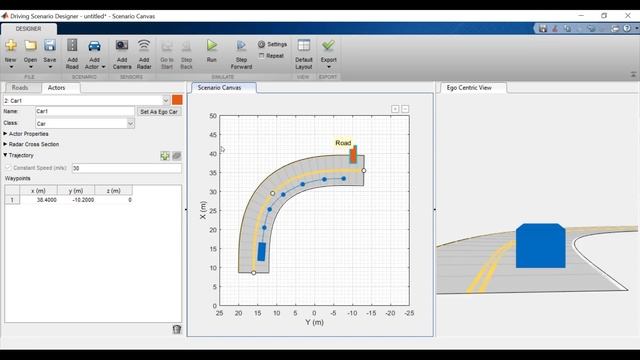The height and width of the screenshot is (360, 640).
Task: Click the quick access switch windows icon
Action: pos(615,29)
